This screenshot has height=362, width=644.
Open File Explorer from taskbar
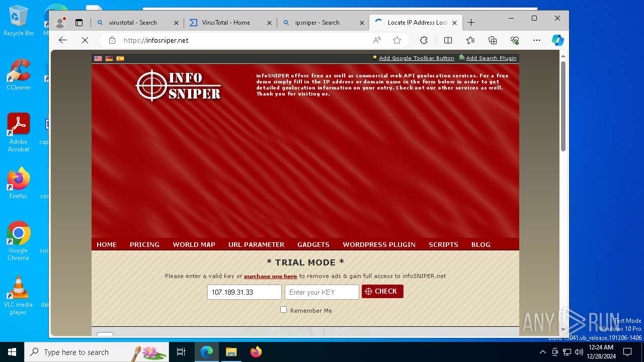(231, 352)
